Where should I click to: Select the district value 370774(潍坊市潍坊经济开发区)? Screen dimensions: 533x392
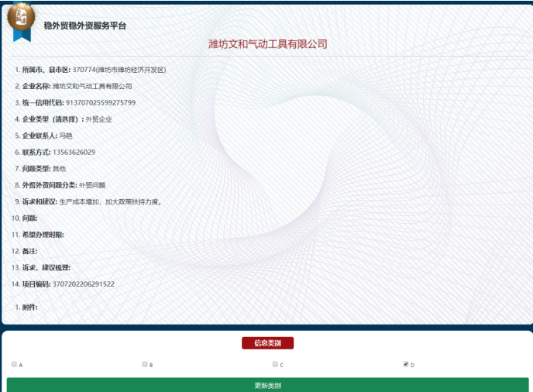tap(119, 70)
